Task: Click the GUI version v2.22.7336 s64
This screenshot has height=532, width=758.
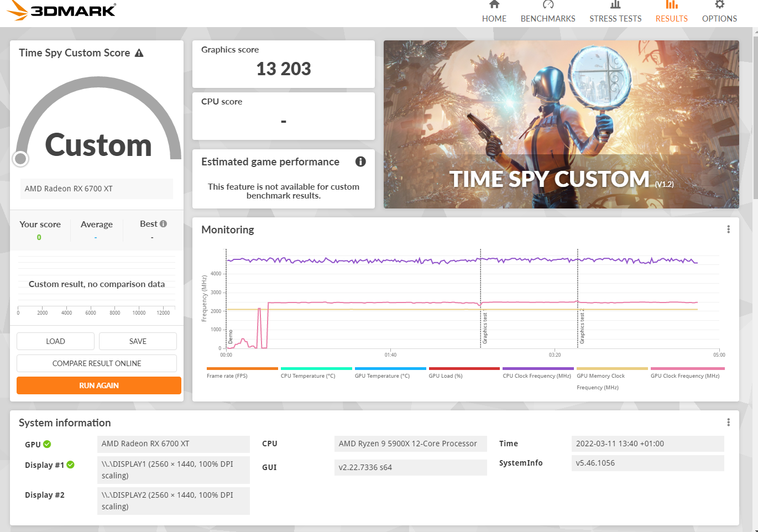Action: pos(410,467)
